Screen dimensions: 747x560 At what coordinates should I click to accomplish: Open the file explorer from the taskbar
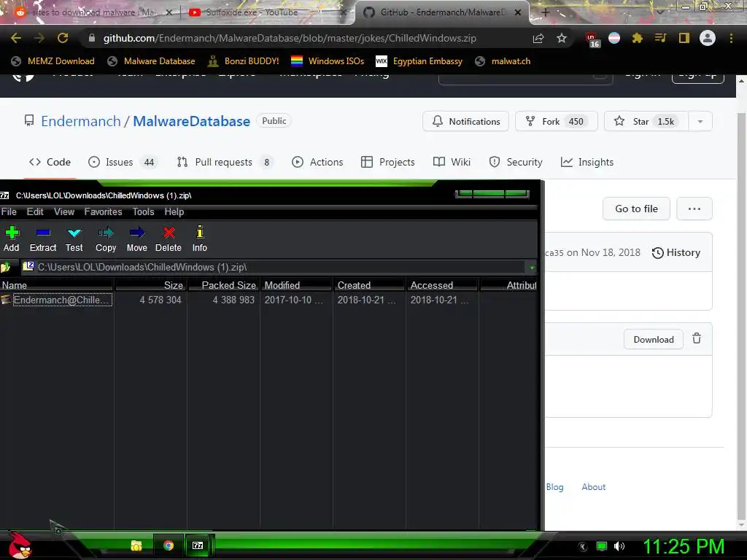pos(136,545)
